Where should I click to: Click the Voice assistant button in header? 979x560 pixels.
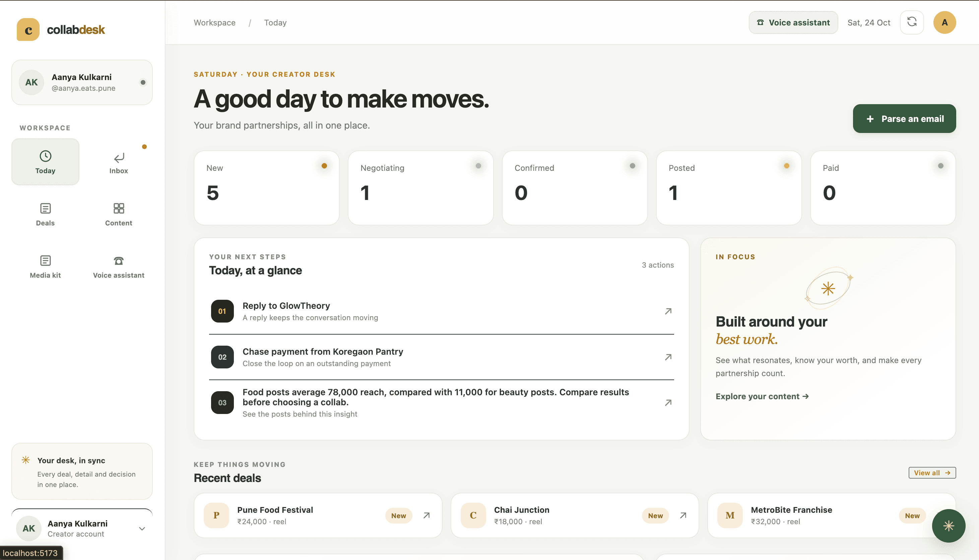[x=793, y=22]
